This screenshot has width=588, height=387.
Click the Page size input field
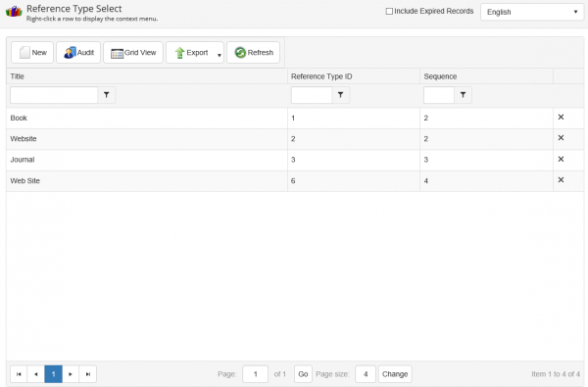coord(366,374)
